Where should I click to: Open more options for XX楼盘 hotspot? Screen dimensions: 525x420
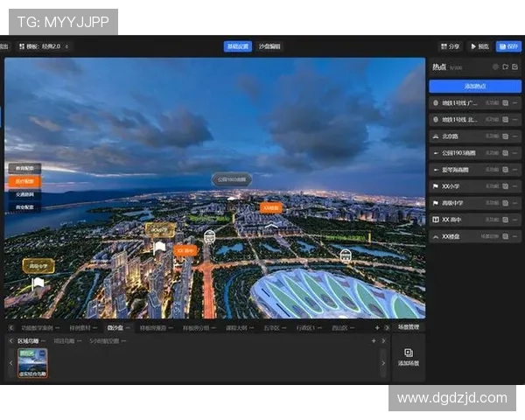tap(515, 236)
